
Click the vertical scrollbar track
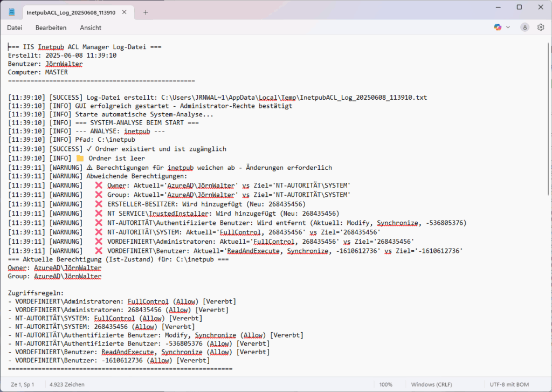pos(548,270)
